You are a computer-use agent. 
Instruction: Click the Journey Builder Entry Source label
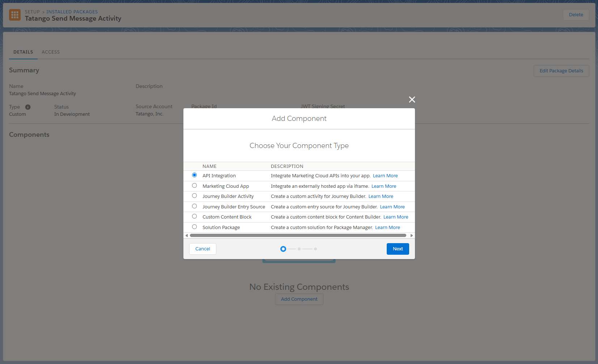[x=234, y=207]
